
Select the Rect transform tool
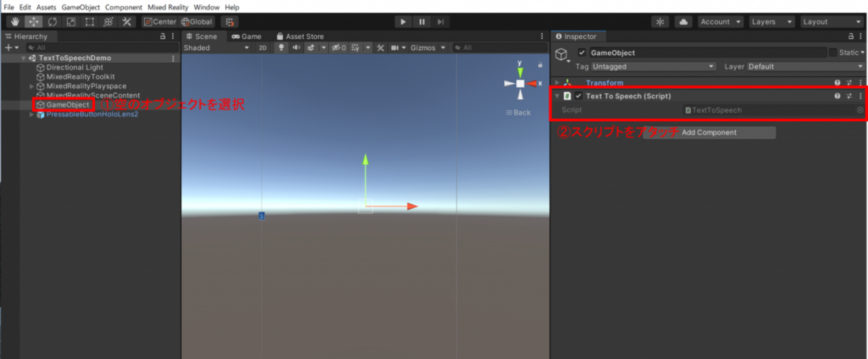[x=89, y=22]
